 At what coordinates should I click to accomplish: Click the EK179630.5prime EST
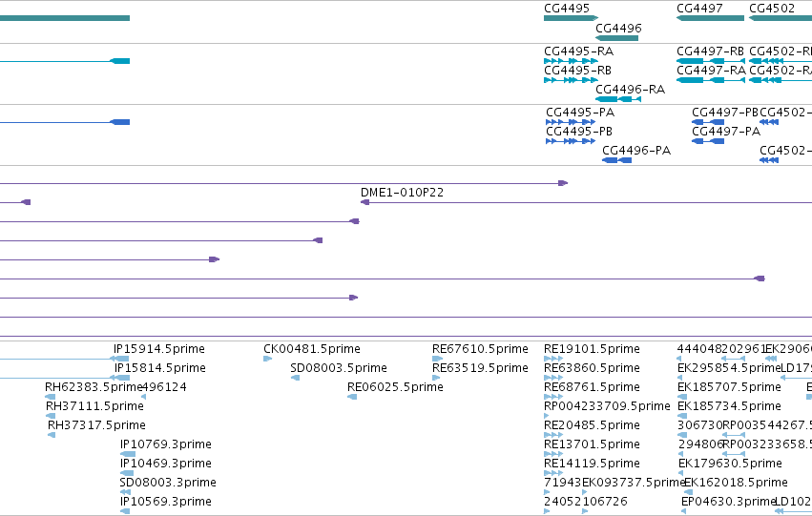tap(680, 473)
